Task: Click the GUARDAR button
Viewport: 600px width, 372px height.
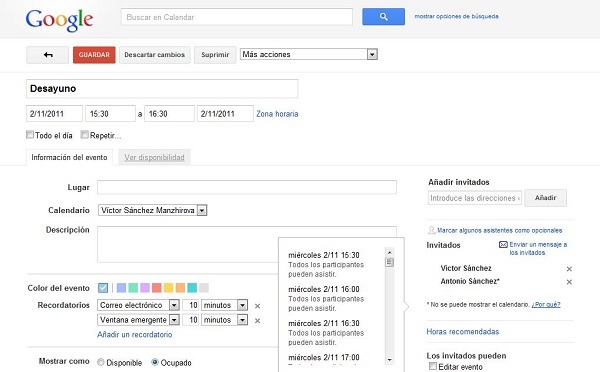Action: pyautogui.click(x=94, y=55)
